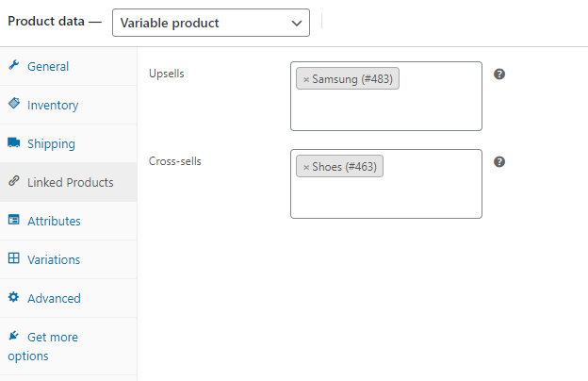Click the wrench icon beside General
Screen dimensions: 588x381
(13, 66)
